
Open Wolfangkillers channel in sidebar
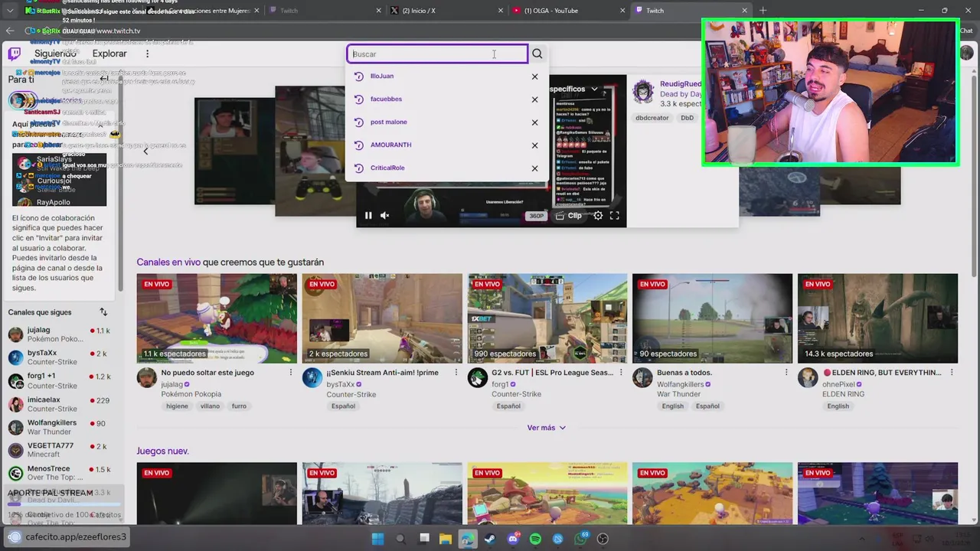pyautogui.click(x=61, y=426)
